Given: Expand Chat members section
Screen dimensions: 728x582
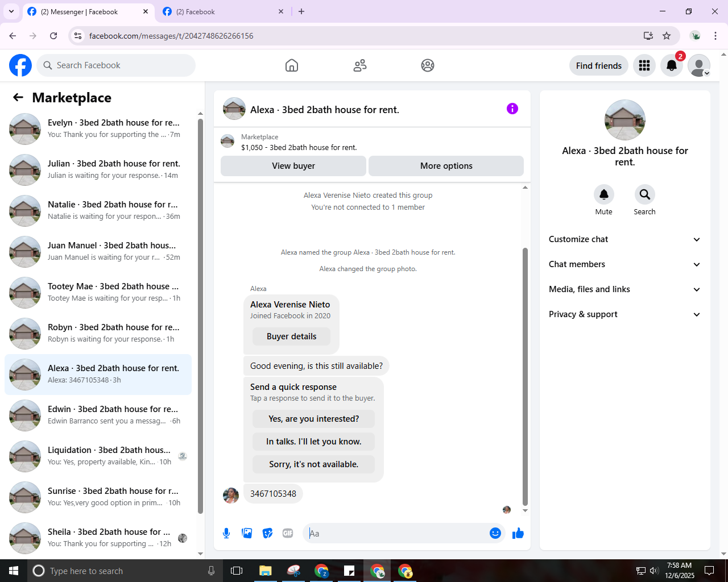Looking at the screenshot, I should (x=625, y=264).
